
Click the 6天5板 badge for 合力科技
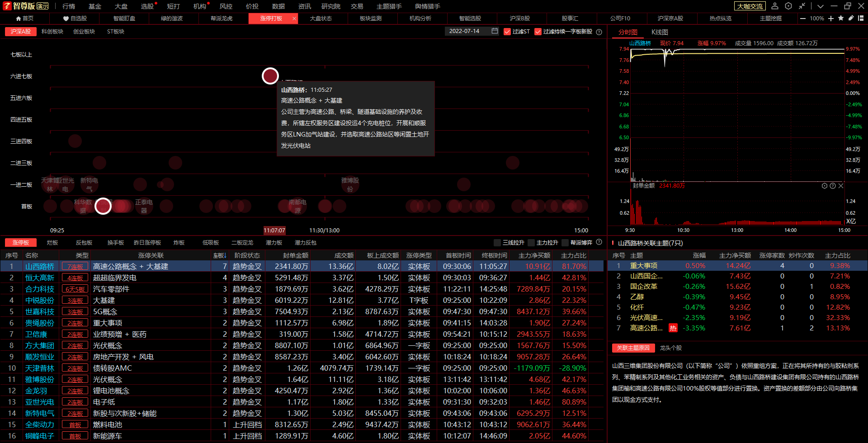point(75,289)
